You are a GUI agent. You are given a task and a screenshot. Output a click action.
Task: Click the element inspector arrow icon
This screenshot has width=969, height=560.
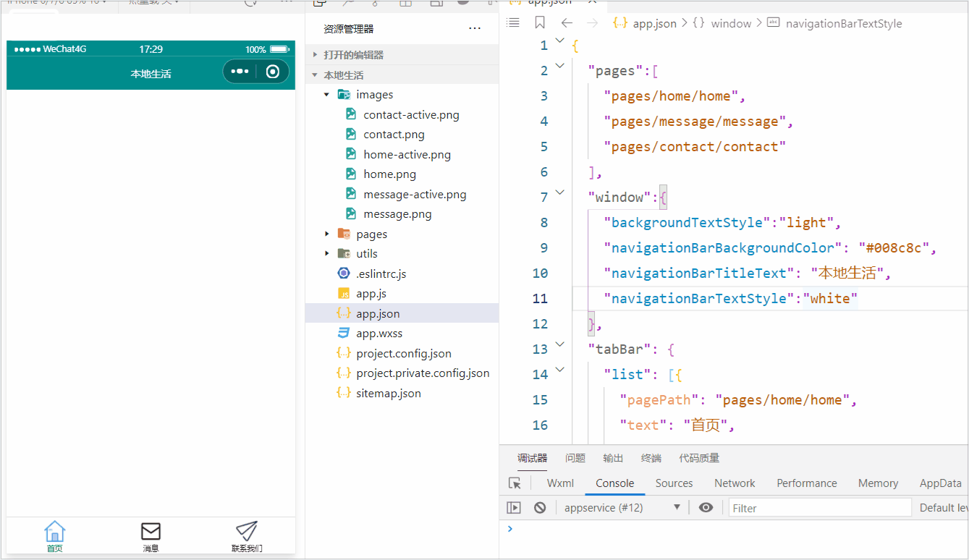click(x=515, y=483)
